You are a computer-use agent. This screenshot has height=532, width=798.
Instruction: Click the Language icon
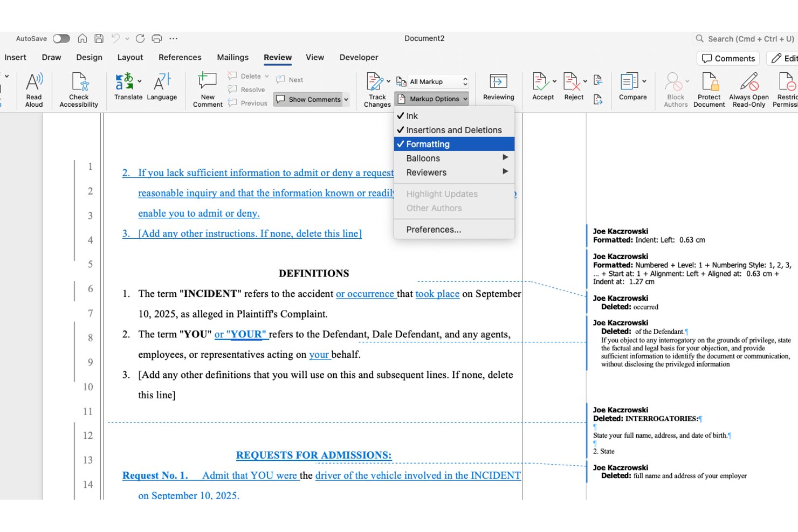pyautogui.click(x=162, y=82)
